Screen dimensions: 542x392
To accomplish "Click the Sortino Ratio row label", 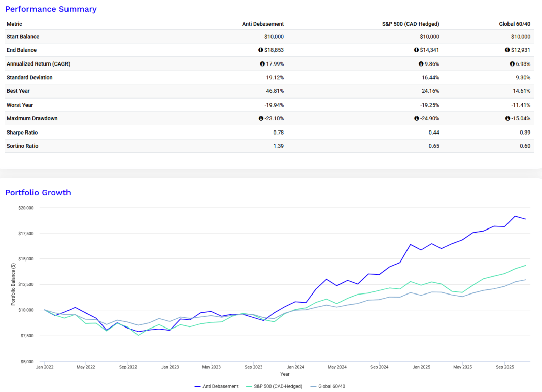I will click(x=22, y=146).
